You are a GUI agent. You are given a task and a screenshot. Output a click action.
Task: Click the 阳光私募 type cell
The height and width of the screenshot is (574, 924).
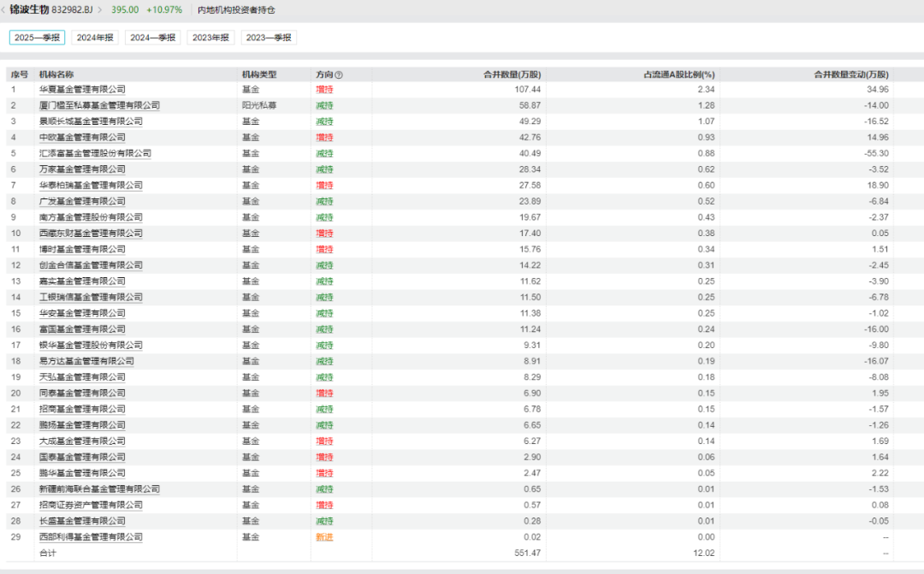coord(259,105)
